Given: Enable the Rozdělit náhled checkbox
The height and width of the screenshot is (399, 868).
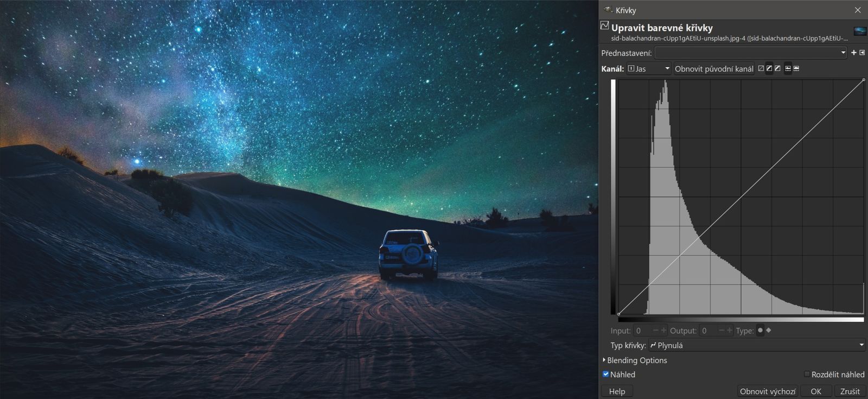Looking at the screenshot, I should click(807, 374).
